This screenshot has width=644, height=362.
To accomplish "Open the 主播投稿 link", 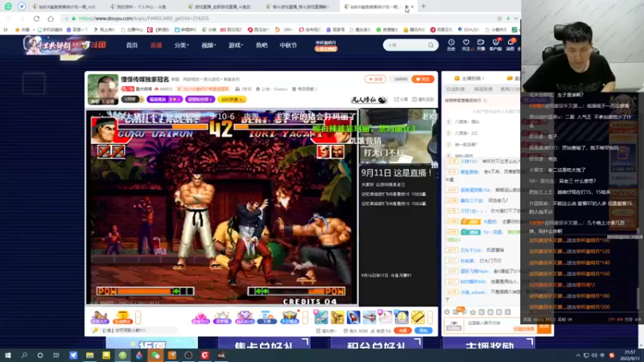I will (x=469, y=78).
